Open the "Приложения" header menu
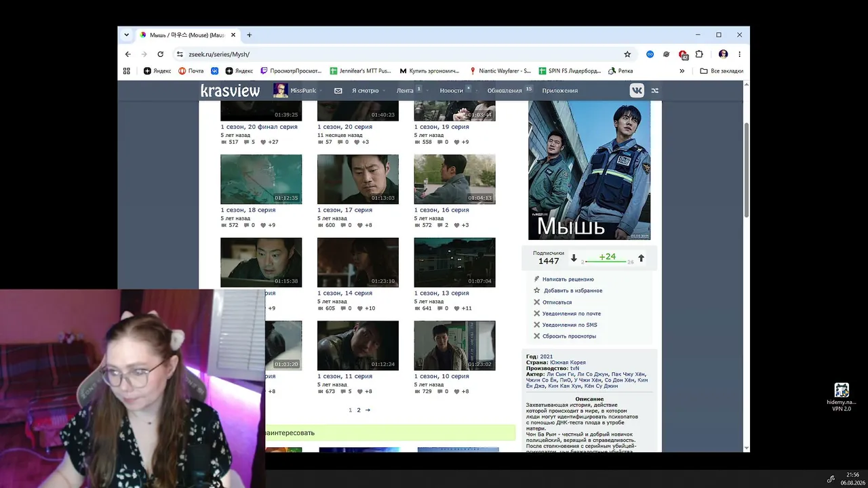This screenshot has width=868, height=488. [560, 91]
